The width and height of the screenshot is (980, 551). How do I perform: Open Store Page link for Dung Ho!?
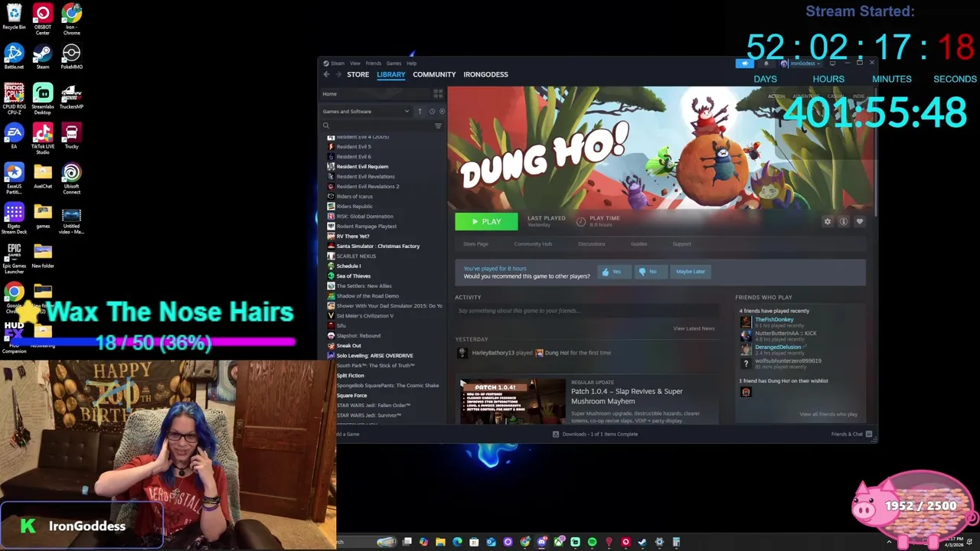click(475, 244)
